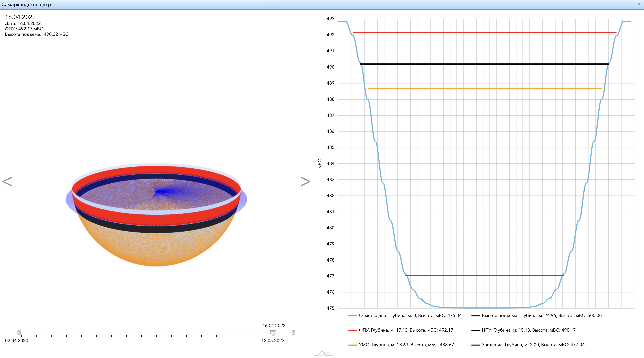Click the УМО legend entry
The width and height of the screenshot is (644, 358).
(x=401, y=345)
